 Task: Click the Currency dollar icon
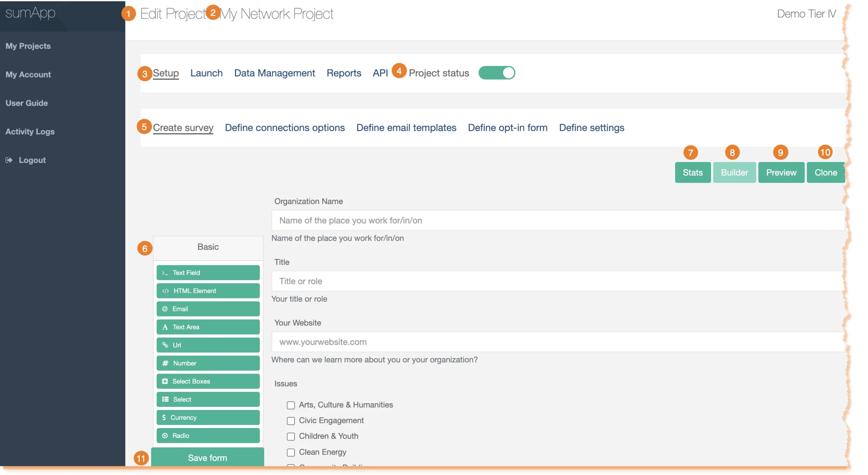tap(164, 418)
